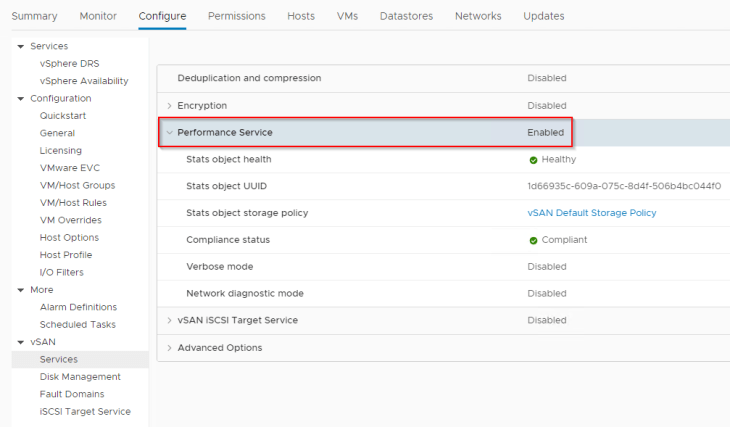Expand the vSAN iSCSI Target Service row
The height and width of the screenshot is (427, 730).
pos(170,320)
